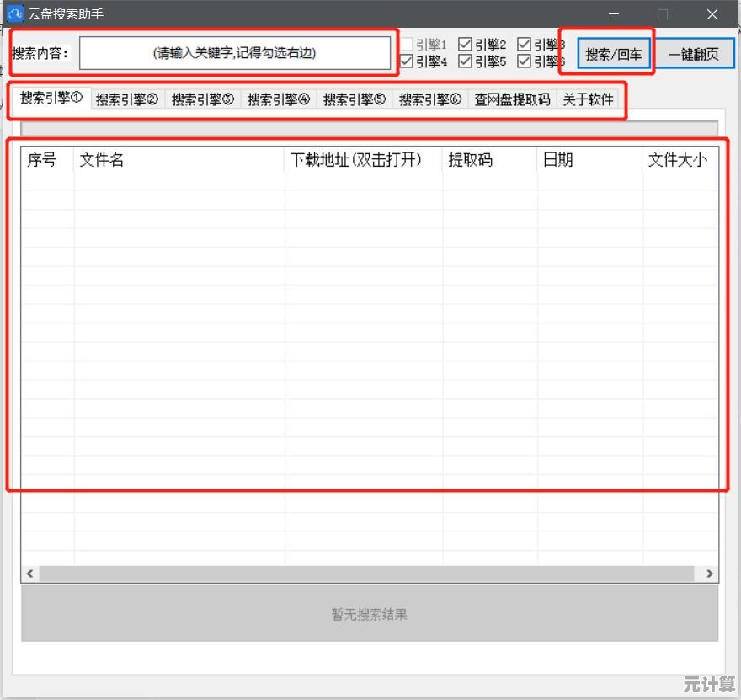The height and width of the screenshot is (700, 741).
Task: Enable the 引擎1 checkbox
Action: click(x=406, y=43)
